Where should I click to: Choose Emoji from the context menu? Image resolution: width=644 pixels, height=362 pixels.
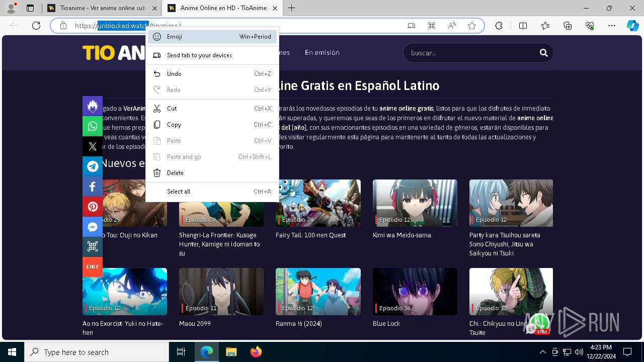coord(212,37)
